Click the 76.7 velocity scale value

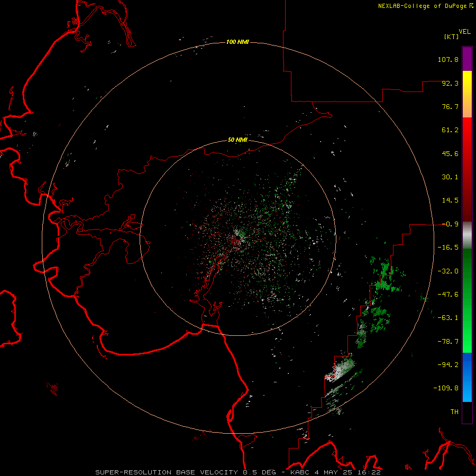pos(450,106)
